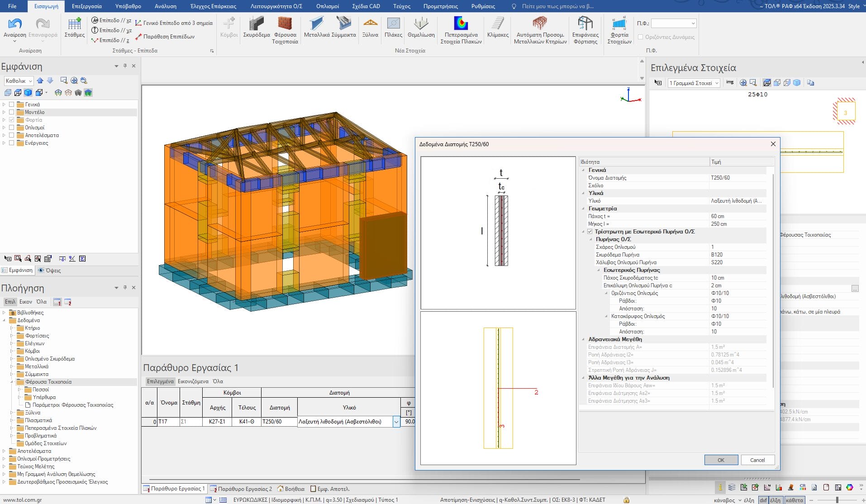Image resolution: width=866 pixels, height=504 pixels.
Task: Click Cancel in the section data dialog
Action: pos(757,460)
